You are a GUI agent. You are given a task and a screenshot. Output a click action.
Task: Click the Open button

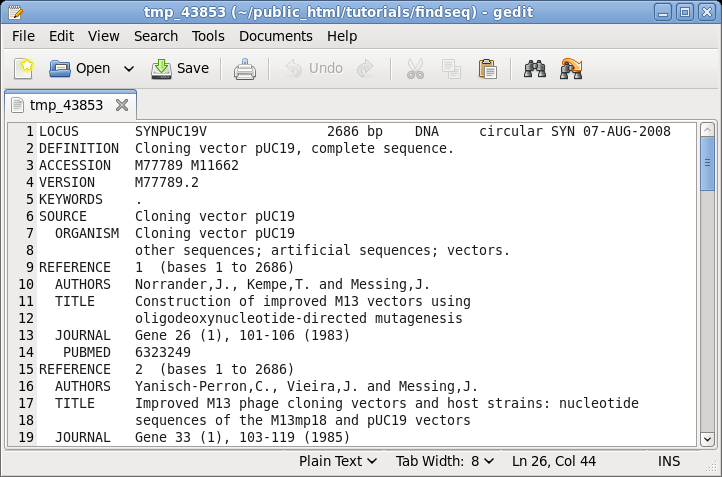click(x=80, y=69)
